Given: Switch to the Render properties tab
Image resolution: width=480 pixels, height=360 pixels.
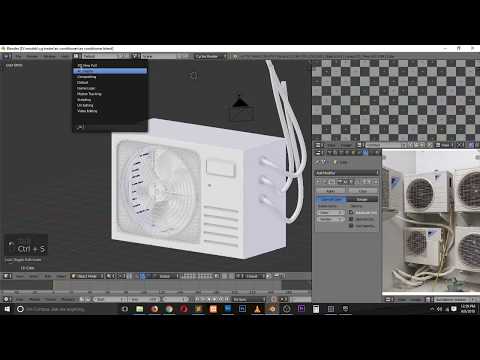Looking at the screenshot, I should [330, 153].
